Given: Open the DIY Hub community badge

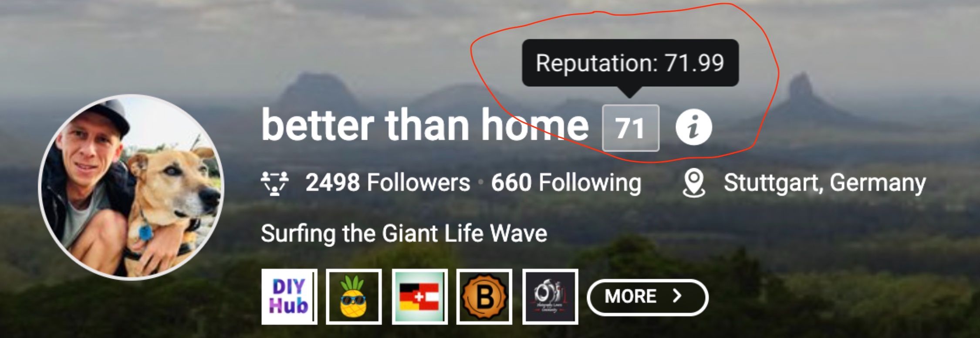Looking at the screenshot, I should coord(289,297).
